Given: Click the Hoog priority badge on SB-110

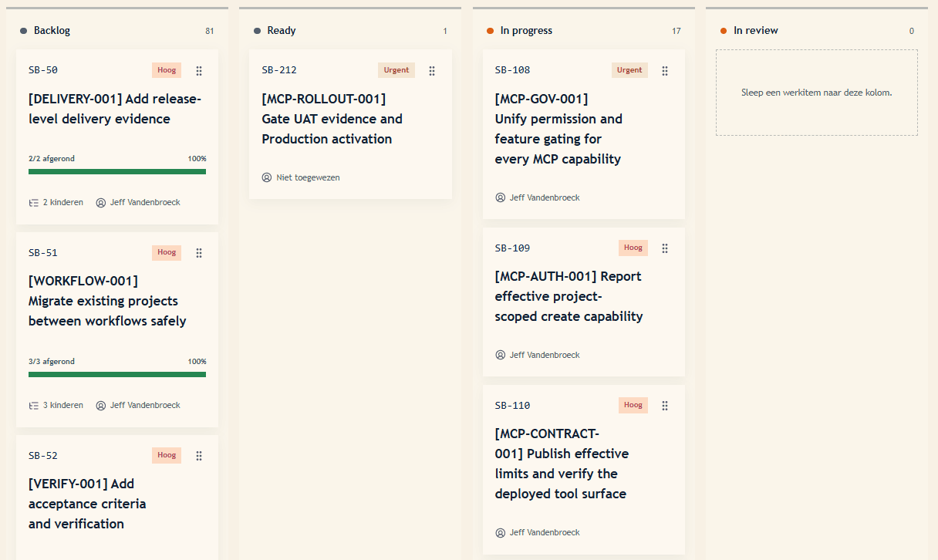Looking at the screenshot, I should pyautogui.click(x=633, y=405).
